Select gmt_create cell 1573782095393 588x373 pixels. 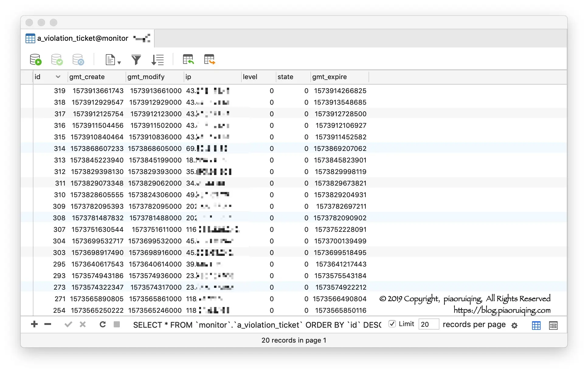pyautogui.click(x=97, y=207)
